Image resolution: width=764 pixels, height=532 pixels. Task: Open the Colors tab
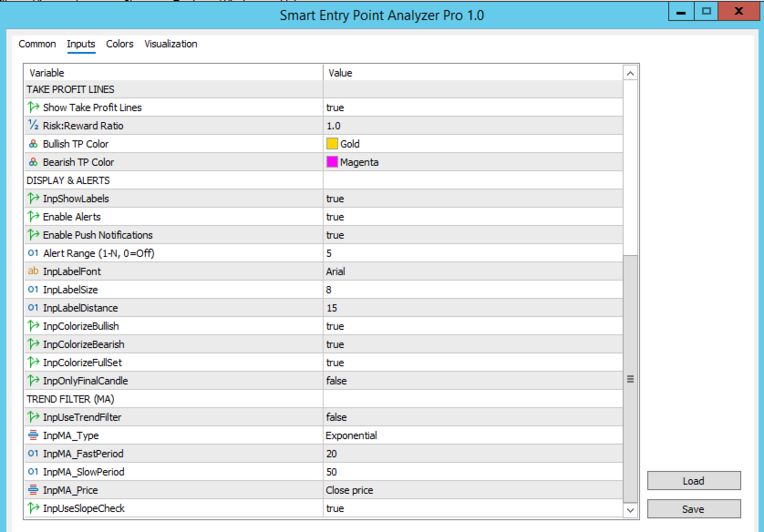[x=119, y=44]
